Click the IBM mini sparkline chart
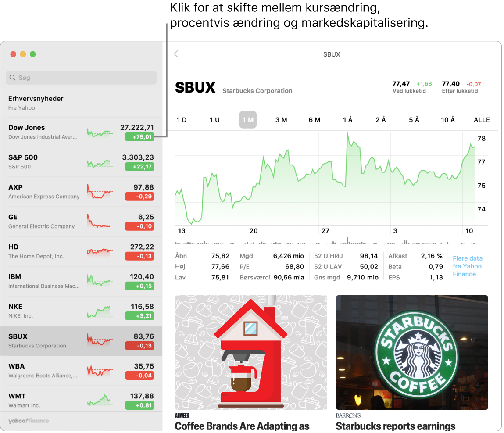Viewport: 504px width, 433px height. point(100,281)
